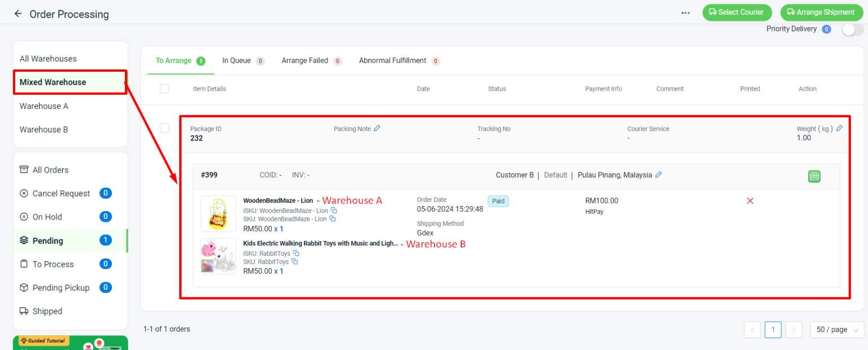
Task: Click the back arrow next to Order Processing
Action: (x=18, y=13)
